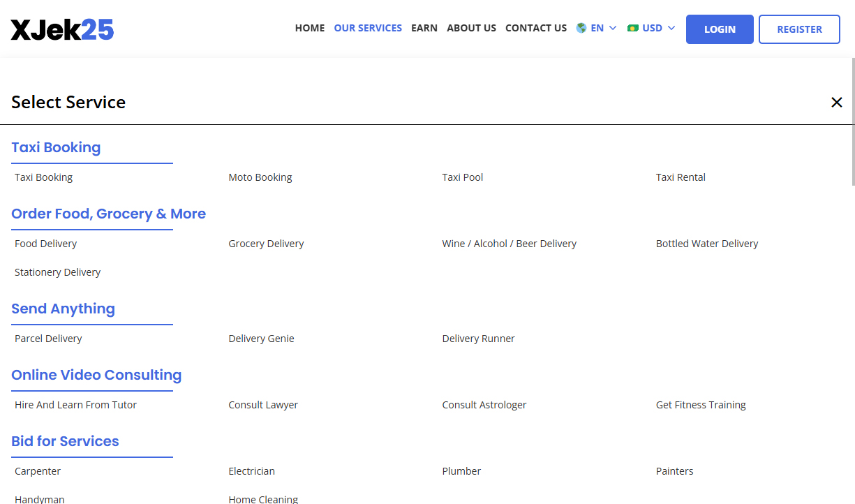
Task: Select the Grocery Delivery service
Action: [x=266, y=244]
